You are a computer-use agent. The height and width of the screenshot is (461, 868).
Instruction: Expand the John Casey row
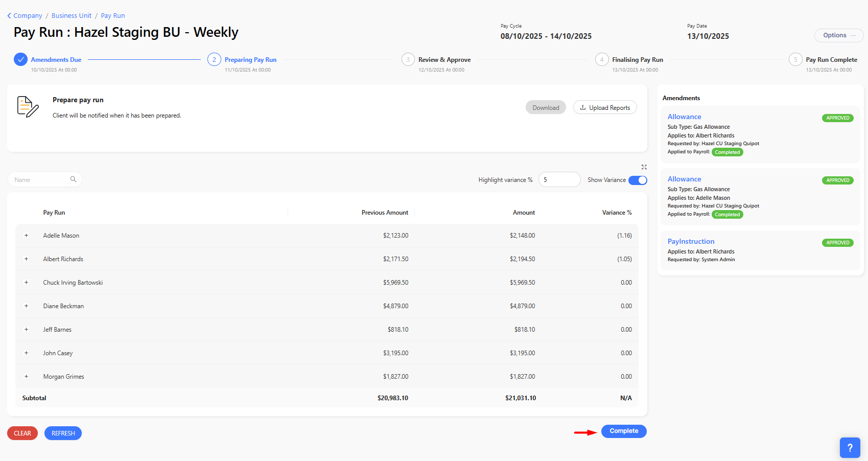[x=26, y=353]
